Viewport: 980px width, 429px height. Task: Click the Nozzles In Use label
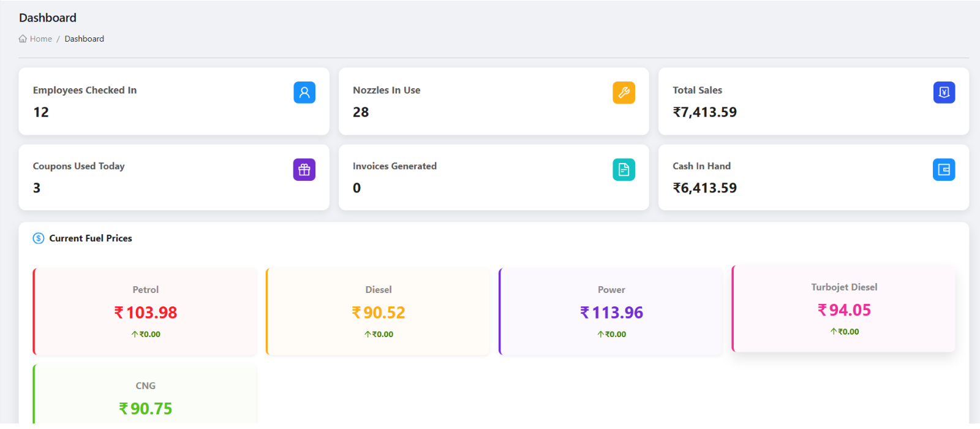[386, 90]
